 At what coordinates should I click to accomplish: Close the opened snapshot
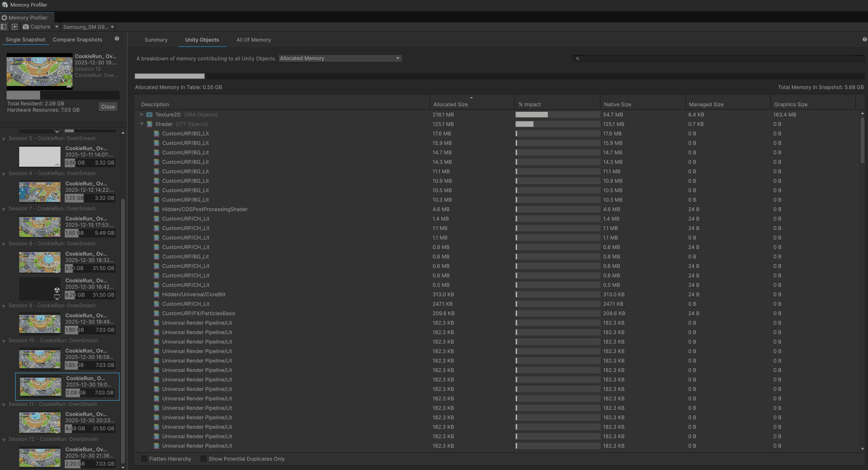[108, 107]
